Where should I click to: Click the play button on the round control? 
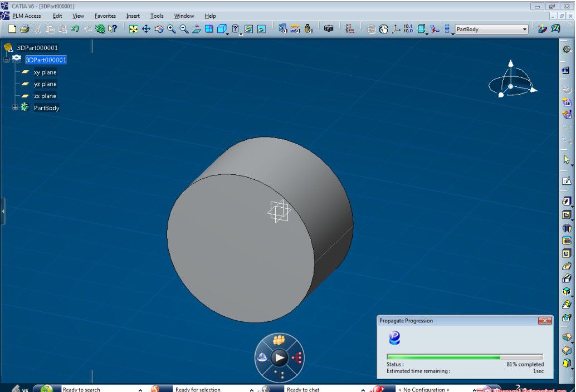click(x=280, y=357)
